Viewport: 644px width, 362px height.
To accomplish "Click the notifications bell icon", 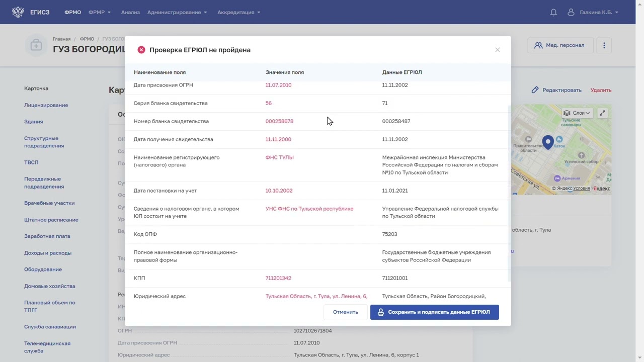I will click(x=553, y=12).
